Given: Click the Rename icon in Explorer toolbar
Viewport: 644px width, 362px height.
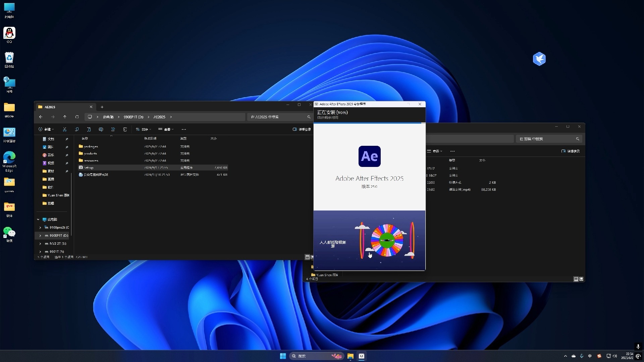Looking at the screenshot, I should (101, 129).
